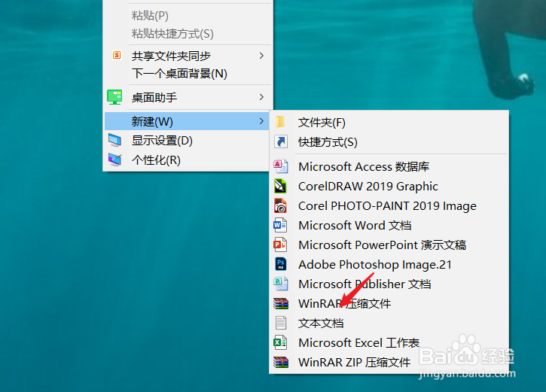Click the Microsoft Word document icon
The width and height of the screenshot is (546, 392).
pyautogui.click(x=280, y=225)
